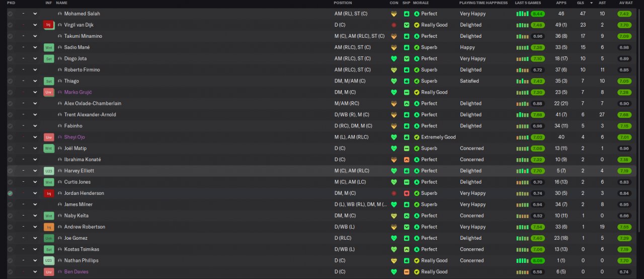Click the Wnt badge next to Sadio Mané
Image resolution: width=644 pixels, height=279 pixels.
[49, 47]
